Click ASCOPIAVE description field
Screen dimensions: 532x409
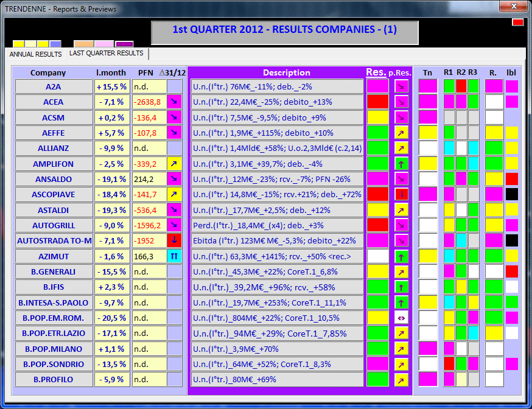(x=277, y=194)
